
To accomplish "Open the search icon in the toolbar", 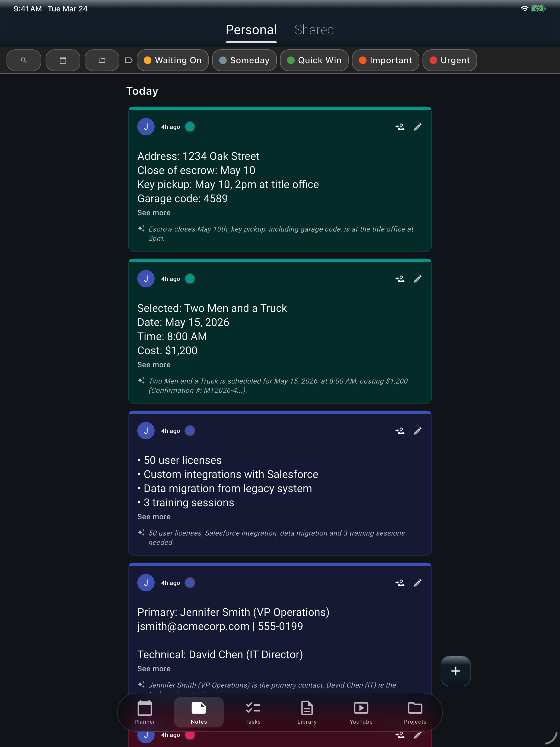I will tap(24, 60).
